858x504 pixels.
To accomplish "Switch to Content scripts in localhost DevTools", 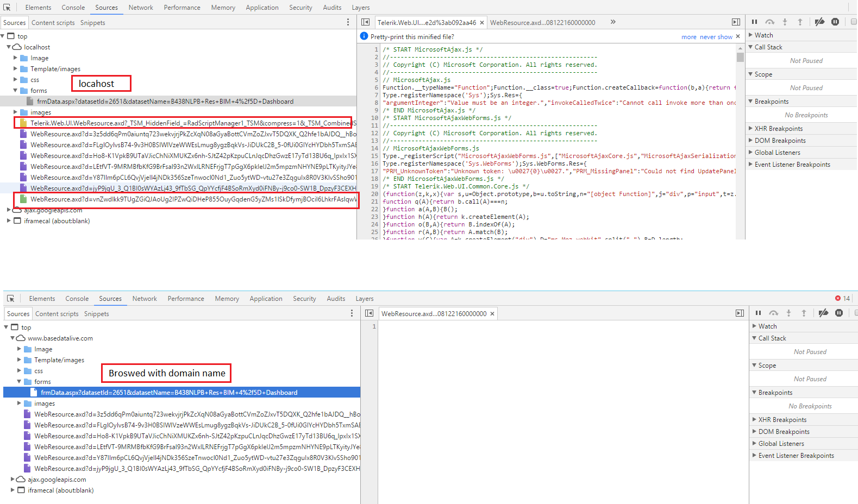I will pos(53,23).
